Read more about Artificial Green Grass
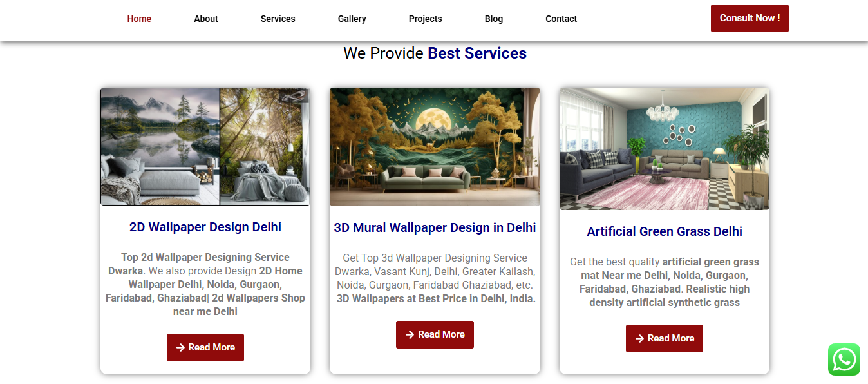 tap(665, 338)
